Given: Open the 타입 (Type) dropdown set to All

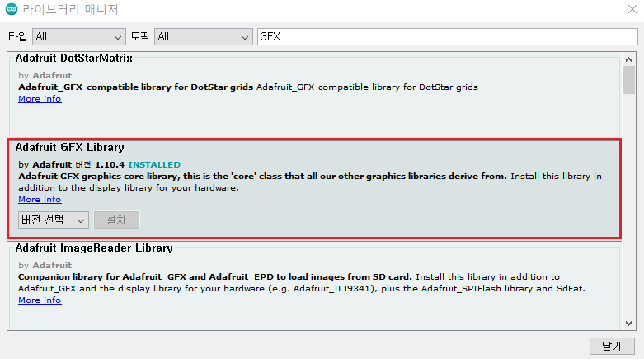Looking at the screenshot, I should pyautogui.click(x=79, y=36).
